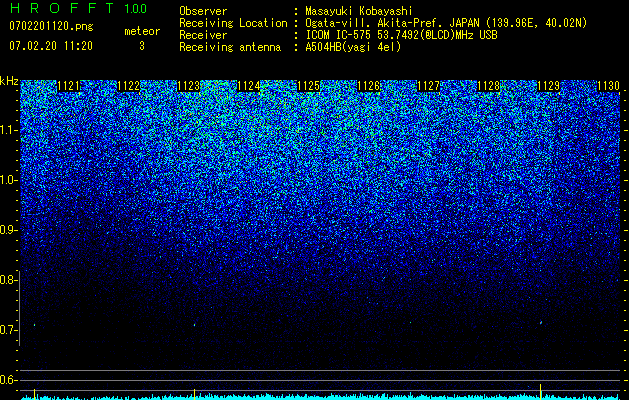Click the 1125 time label
This screenshot has width=629, height=400.
(308, 86)
